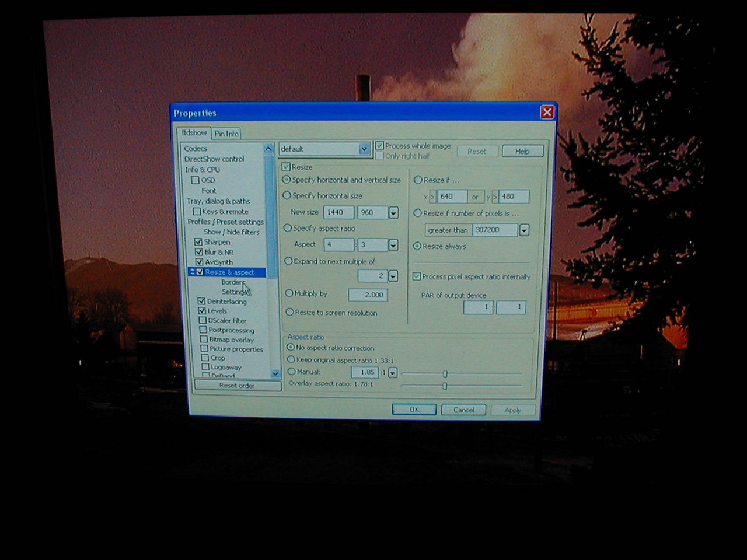Open the Font settings page
This screenshot has width=747, height=560.
pos(208,191)
